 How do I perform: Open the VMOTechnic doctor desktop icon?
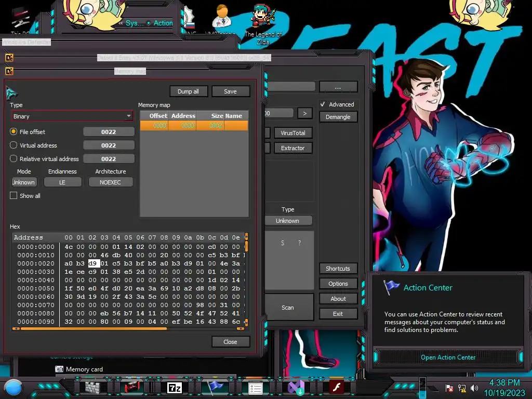pyautogui.click(x=221, y=19)
